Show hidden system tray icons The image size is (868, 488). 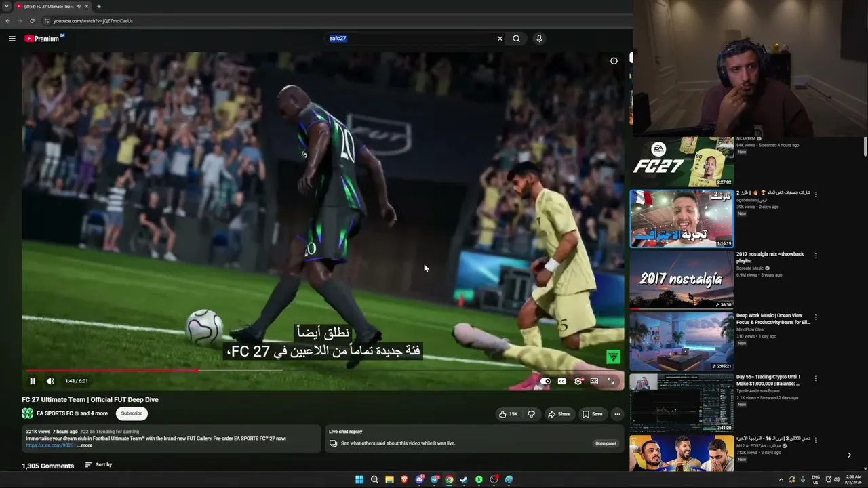(781, 480)
